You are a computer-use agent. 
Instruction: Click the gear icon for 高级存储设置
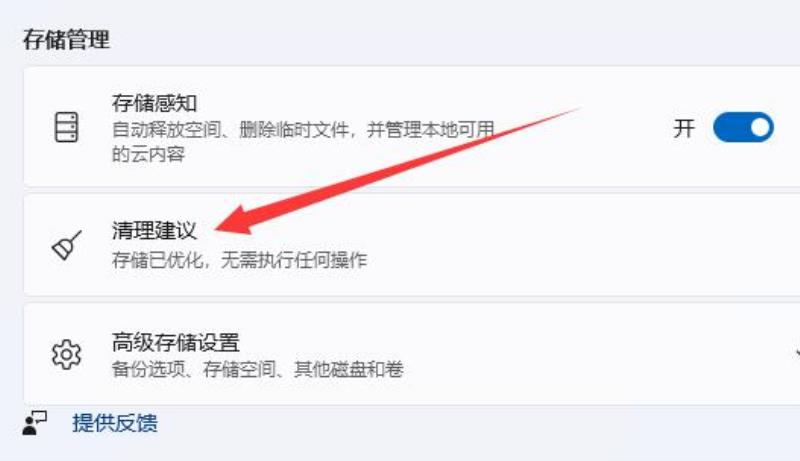point(66,354)
